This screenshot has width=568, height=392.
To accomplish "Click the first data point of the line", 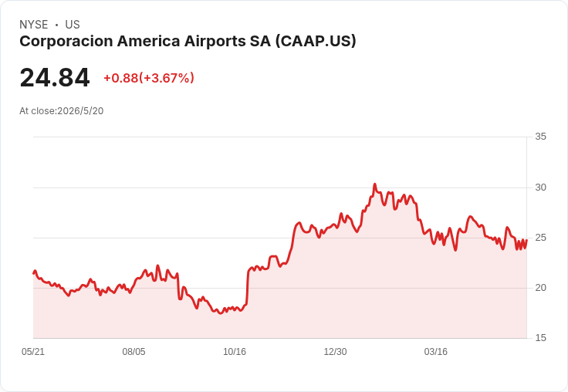I will pyautogui.click(x=34, y=273).
